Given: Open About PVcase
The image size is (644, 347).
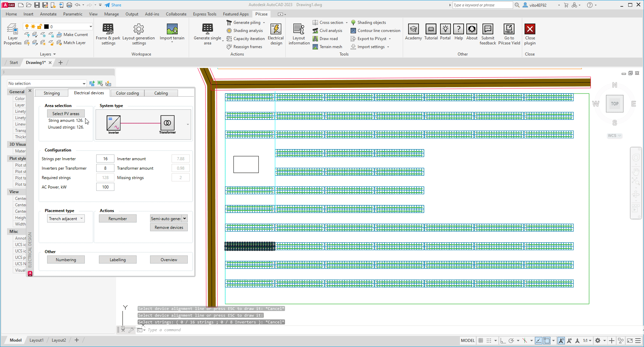Looking at the screenshot, I should click(472, 32).
